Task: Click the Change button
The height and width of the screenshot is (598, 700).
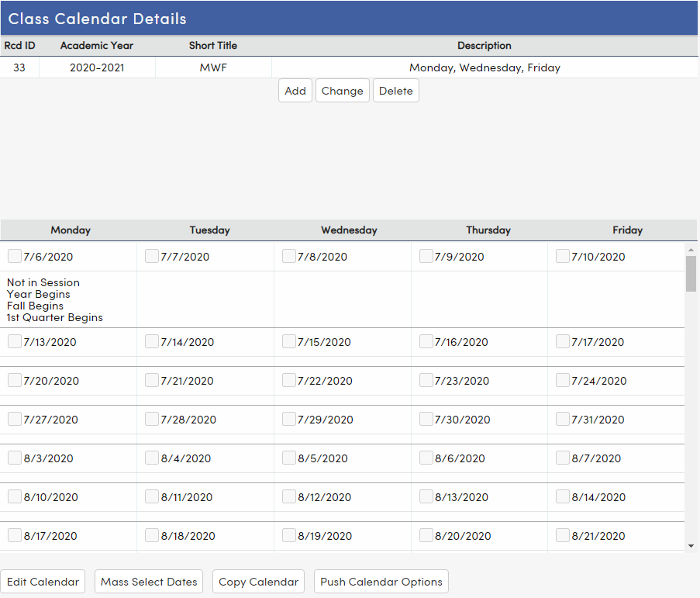Action: (342, 90)
